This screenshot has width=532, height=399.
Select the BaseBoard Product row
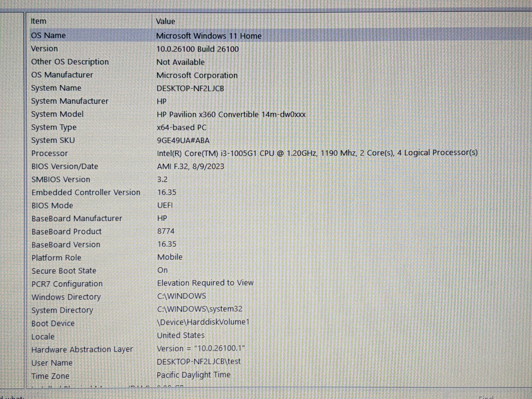pyautogui.click(x=66, y=232)
